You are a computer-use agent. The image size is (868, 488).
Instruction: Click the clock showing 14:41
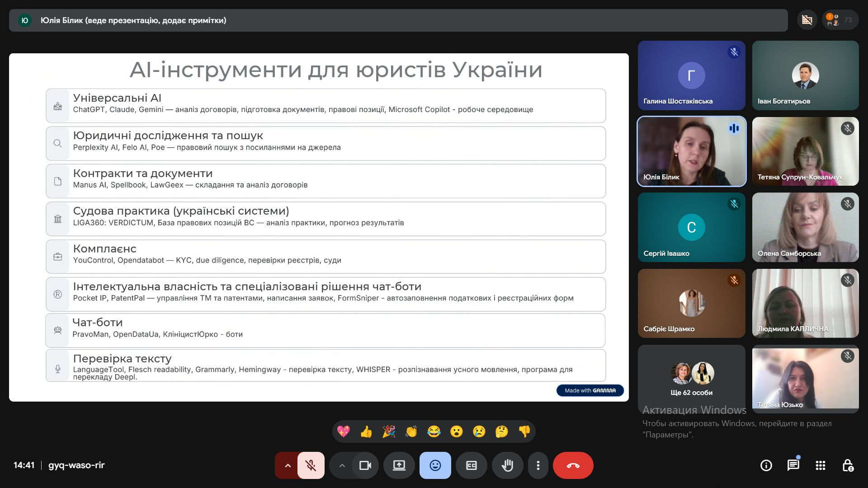[24, 465]
